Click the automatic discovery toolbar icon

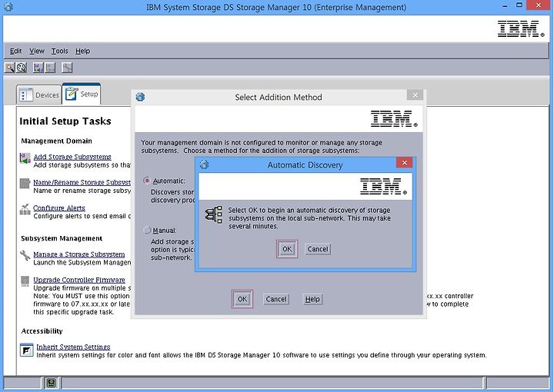(x=9, y=68)
